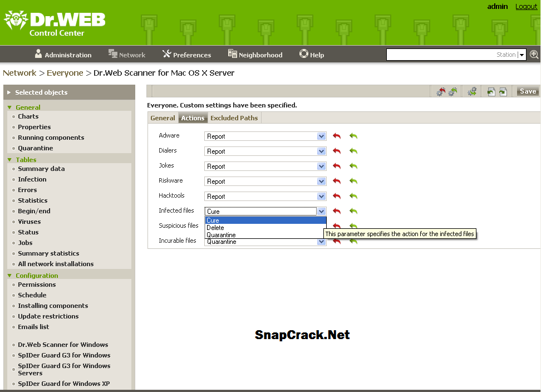This screenshot has width=541, height=392.
Task: Close the Infected files dropdown via its arrow
Action: pyautogui.click(x=321, y=211)
